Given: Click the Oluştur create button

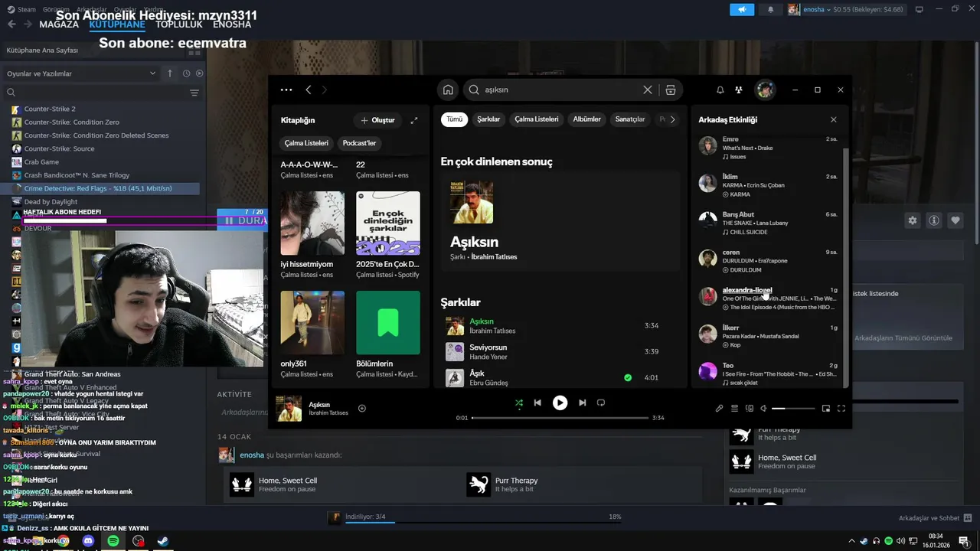Looking at the screenshot, I should pyautogui.click(x=377, y=120).
